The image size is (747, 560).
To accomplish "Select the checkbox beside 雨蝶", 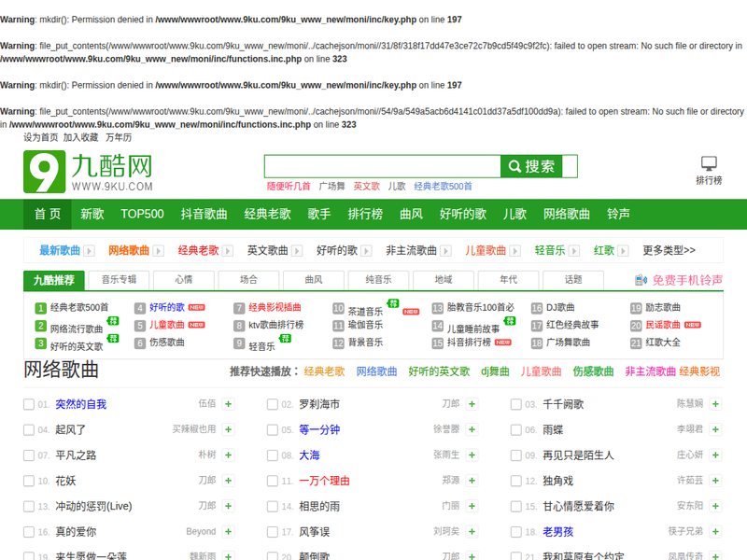I will coord(516,430).
